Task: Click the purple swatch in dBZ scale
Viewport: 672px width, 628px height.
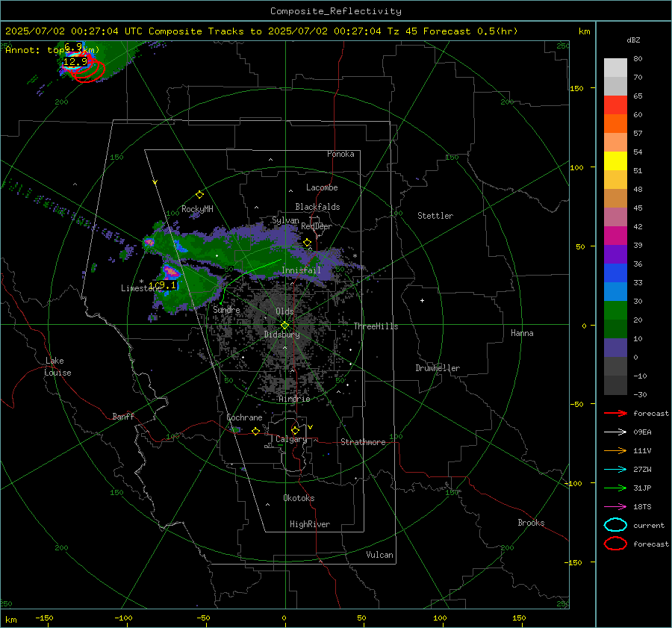Action: (615, 254)
